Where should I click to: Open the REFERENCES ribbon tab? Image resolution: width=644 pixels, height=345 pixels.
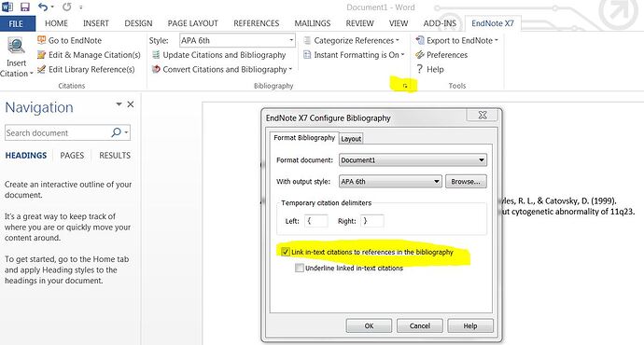coord(257,23)
